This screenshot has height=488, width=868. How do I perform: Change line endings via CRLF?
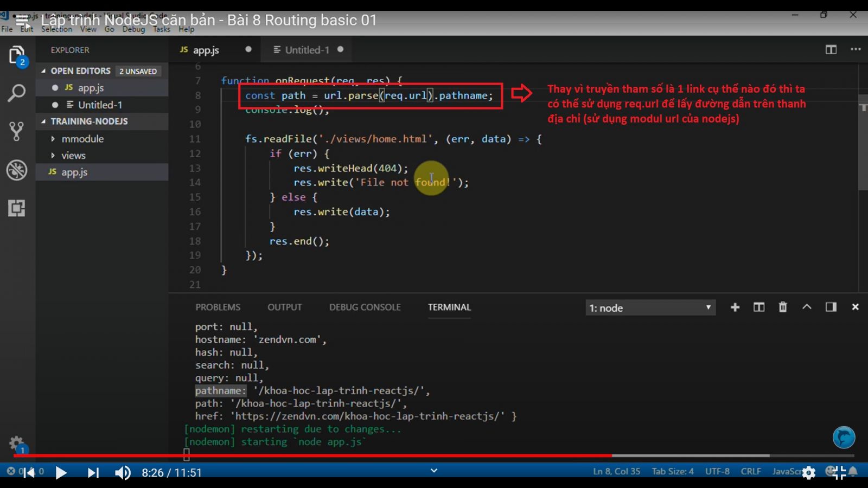point(751,472)
